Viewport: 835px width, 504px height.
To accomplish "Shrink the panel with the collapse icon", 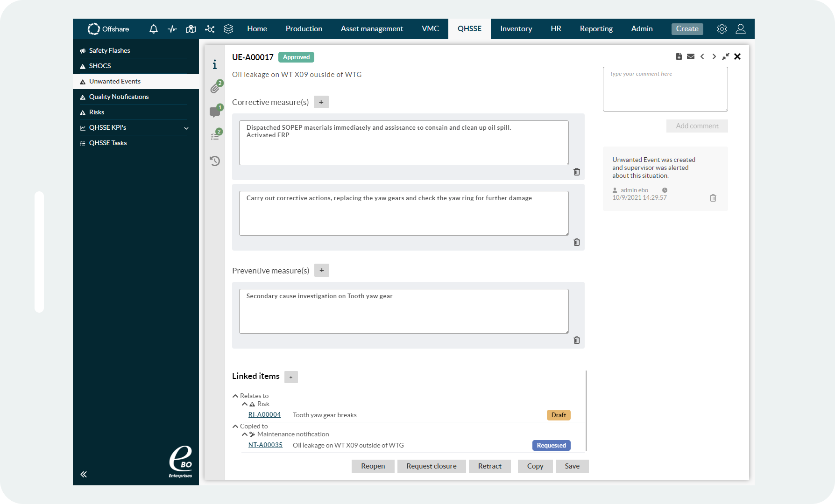I will (726, 56).
